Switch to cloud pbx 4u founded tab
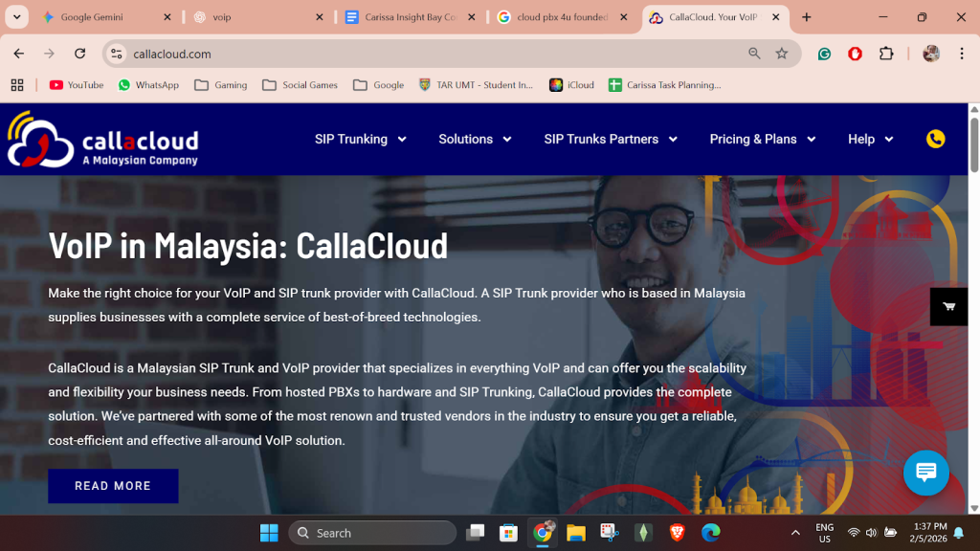The height and width of the screenshot is (551, 980). coord(561,17)
